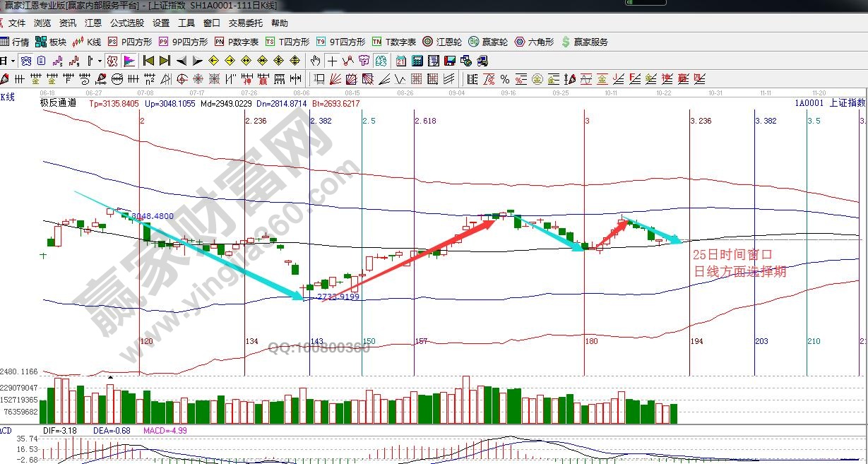Viewport: 868px width, 464px height.
Task: Open the calculator tool icon
Action: point(417,61)
